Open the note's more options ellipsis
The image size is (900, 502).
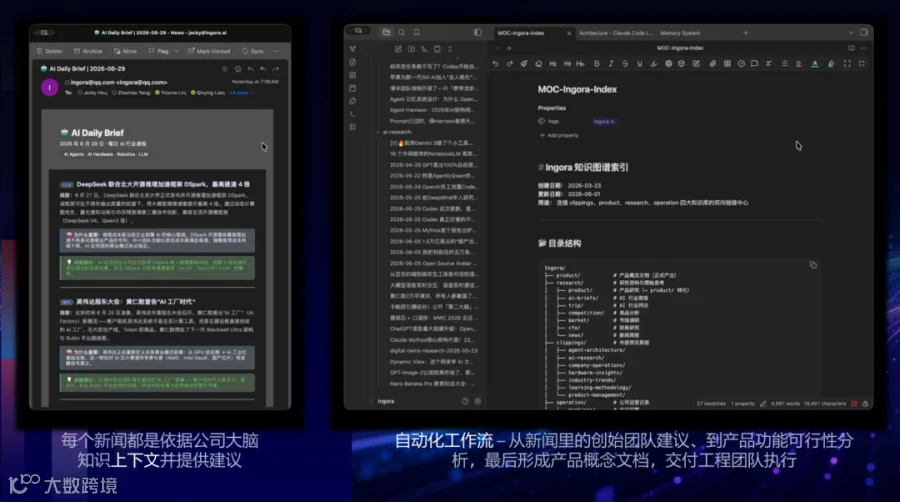point(863,48)
